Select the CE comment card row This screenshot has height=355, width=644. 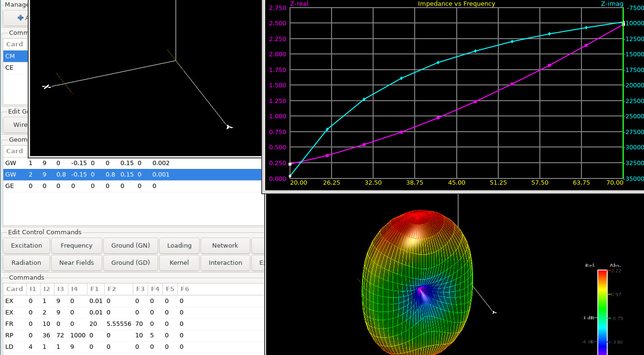point(16,68)
